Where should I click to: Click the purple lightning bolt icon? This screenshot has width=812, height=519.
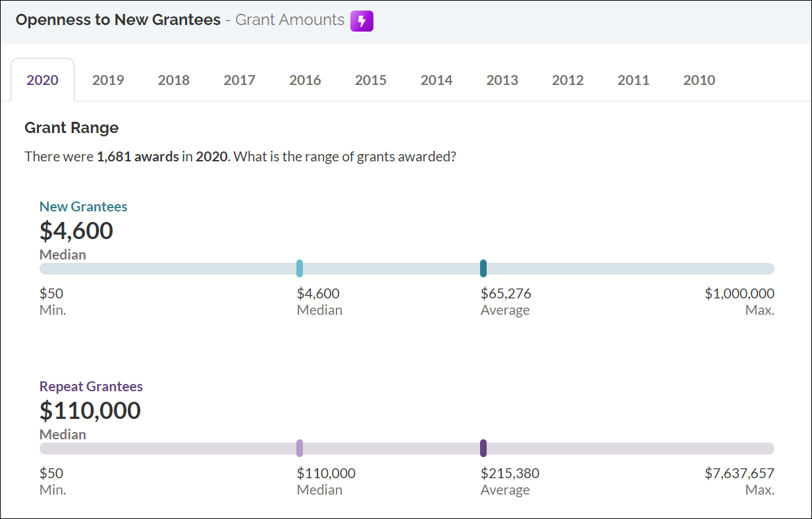tap(361, 20)
